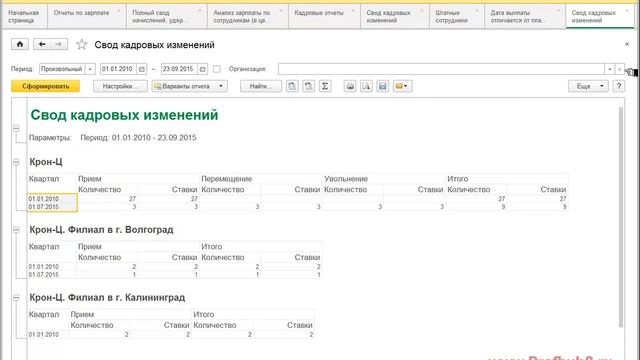This screenshot has width=640, height=360.
Task: Select cell 01.07.2015 in Крон-Ц table
Action: [x=52, y=207]
